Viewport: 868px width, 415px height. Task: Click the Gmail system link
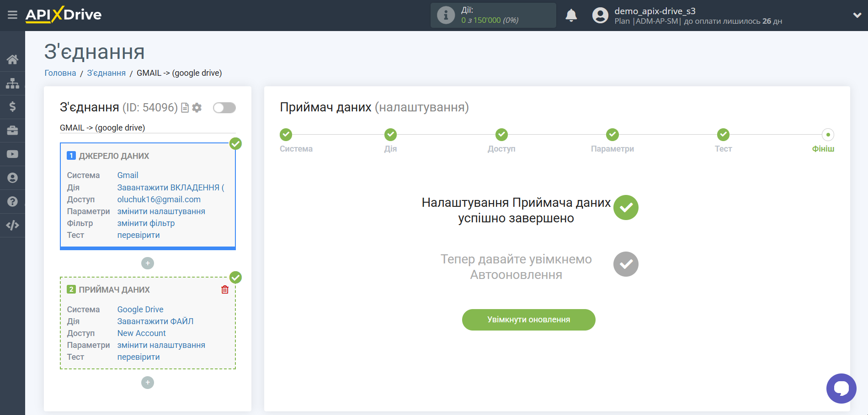point(128,175)
